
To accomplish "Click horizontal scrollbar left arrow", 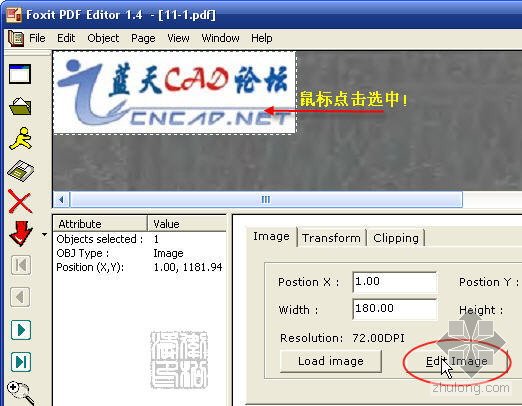I will click(61, 200).
